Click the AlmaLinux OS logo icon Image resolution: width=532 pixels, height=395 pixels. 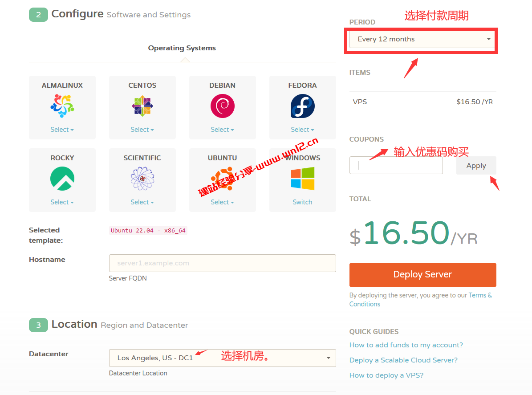coord(62,106)
